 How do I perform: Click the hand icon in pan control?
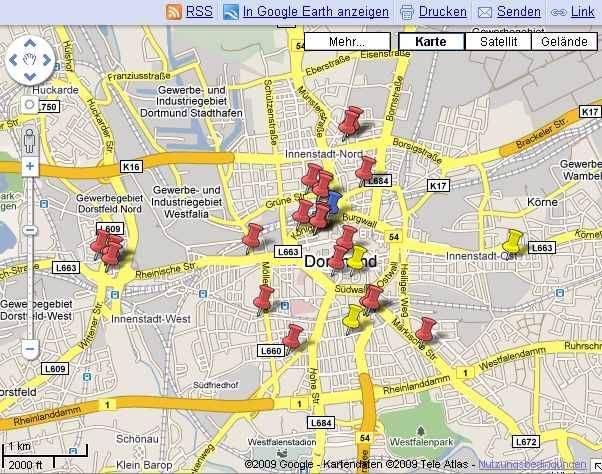point(30,59)
